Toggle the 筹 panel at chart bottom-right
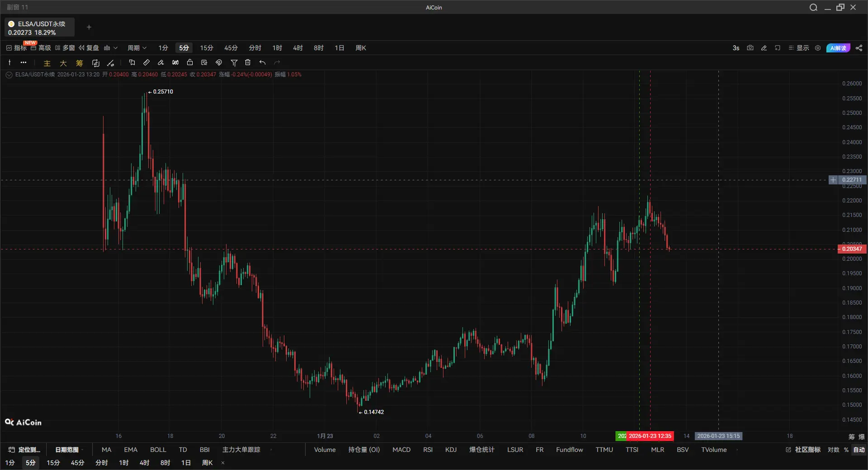 coord(852,437)
